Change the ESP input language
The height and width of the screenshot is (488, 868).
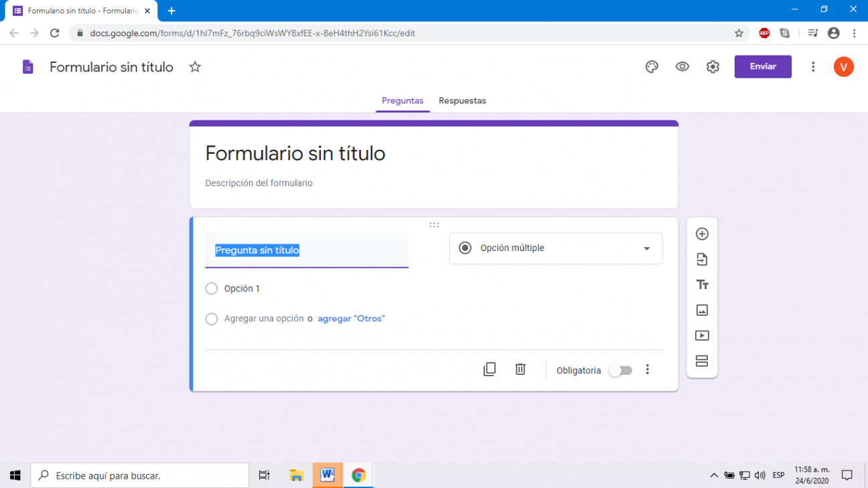point(778,475)
